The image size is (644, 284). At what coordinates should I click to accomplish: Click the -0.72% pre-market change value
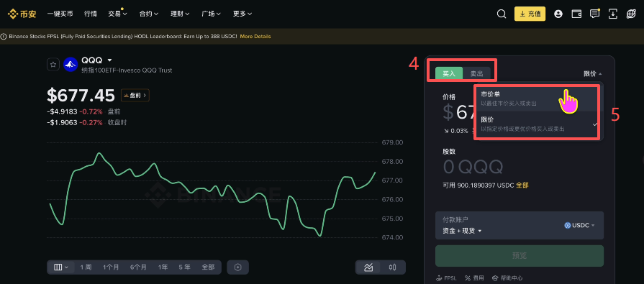pyautogui.click(x=91, y=111)
